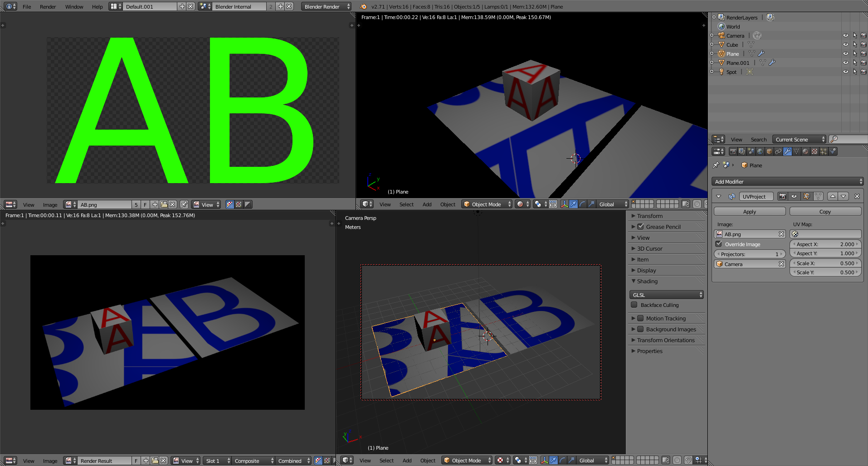The image size is (868, 466).
Task: Click the Copy modifier button
Action: [x=825, y=211]
